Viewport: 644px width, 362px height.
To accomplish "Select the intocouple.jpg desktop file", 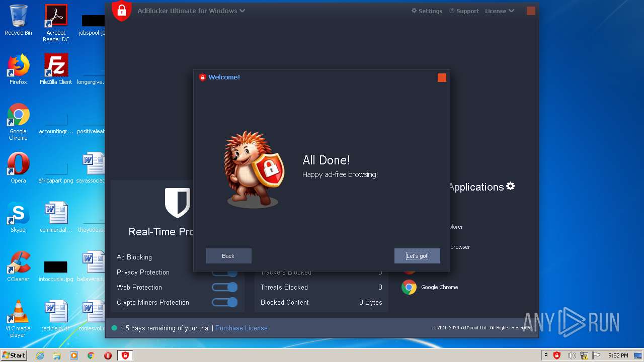I will 56,270.
